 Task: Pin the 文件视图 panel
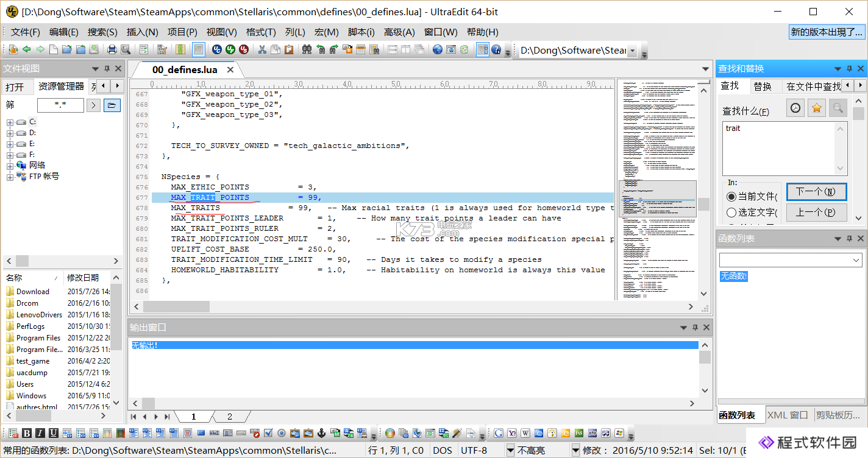107,69
